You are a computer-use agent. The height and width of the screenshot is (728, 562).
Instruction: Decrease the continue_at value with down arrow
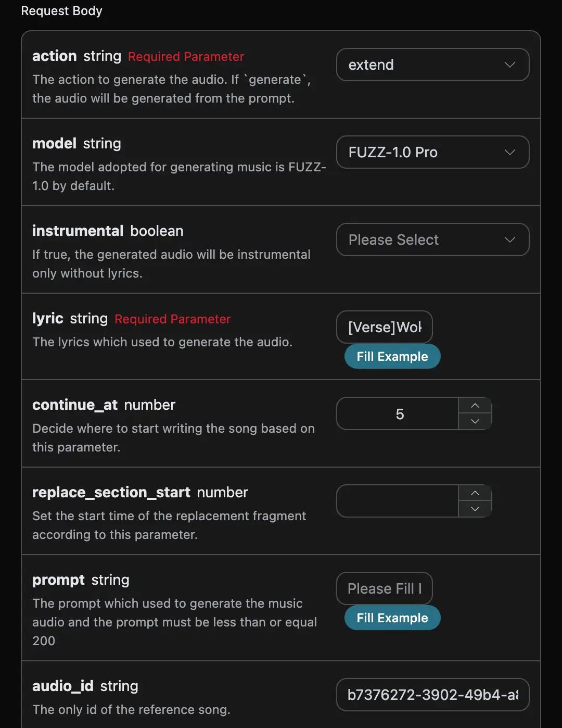click(x=475, y=421)
